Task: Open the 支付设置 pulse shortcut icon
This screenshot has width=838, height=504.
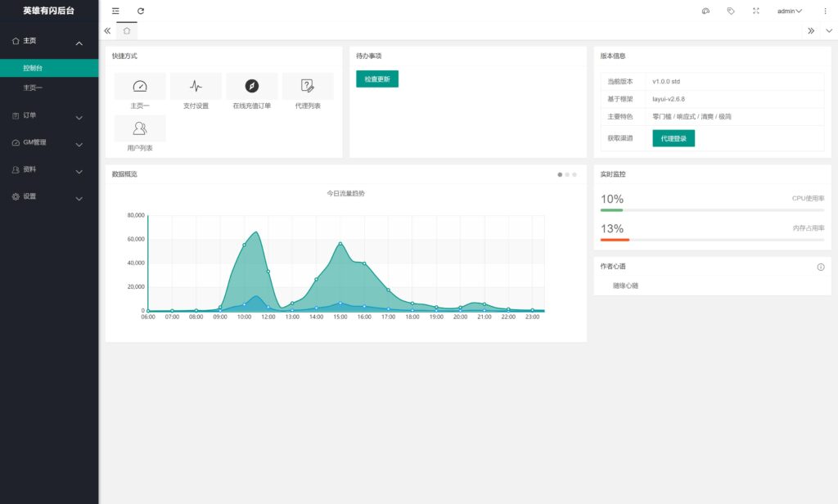Action: click(196, 86)
